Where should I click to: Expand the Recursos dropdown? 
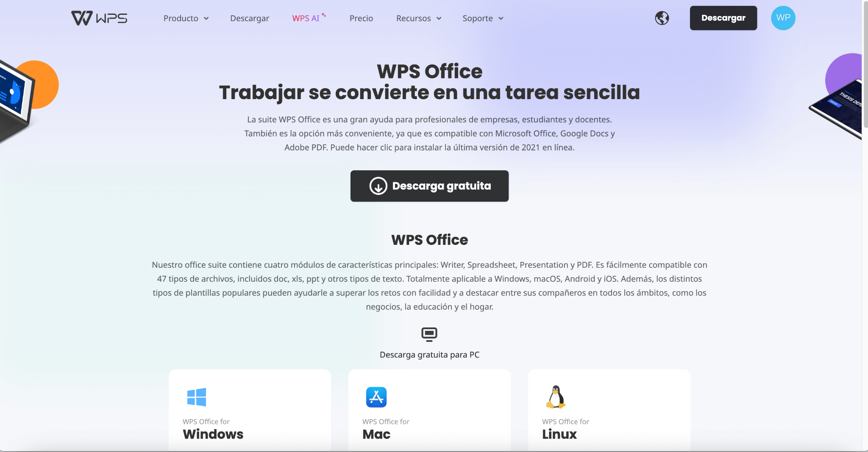(418, 18)
